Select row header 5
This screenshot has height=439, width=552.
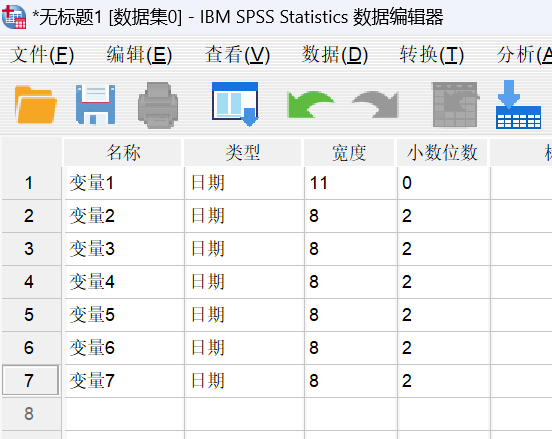[32, 315]
